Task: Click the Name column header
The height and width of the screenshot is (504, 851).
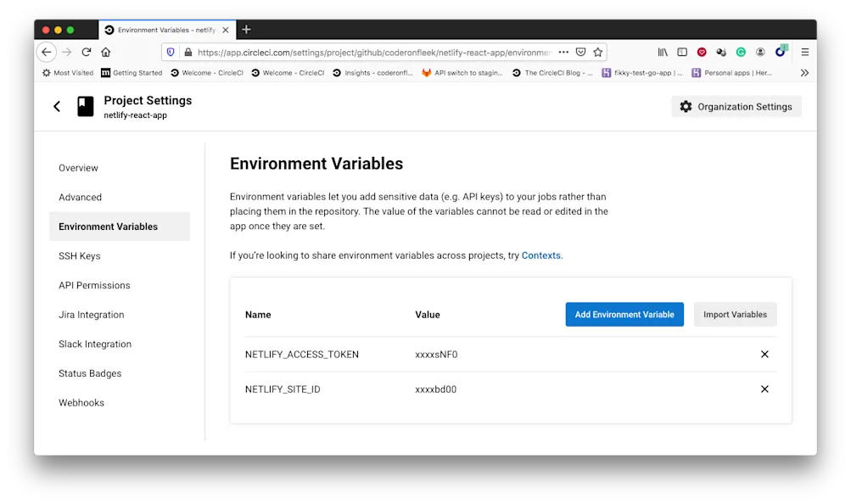Action: pos(258,315)
